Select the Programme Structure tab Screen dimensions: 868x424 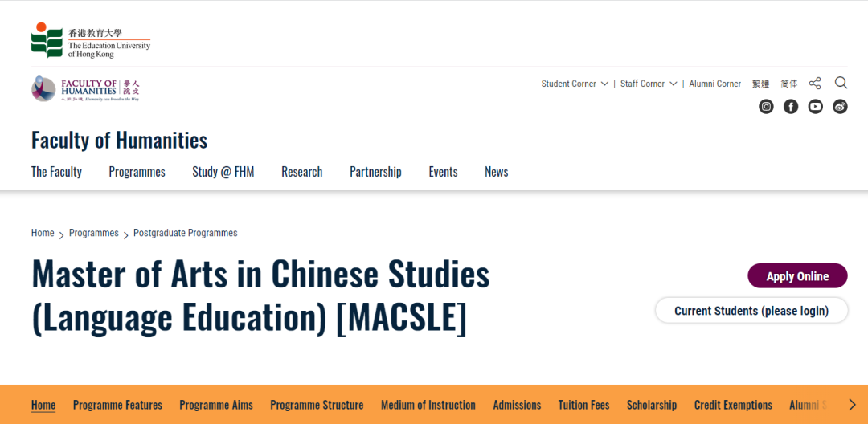[317, 406]
